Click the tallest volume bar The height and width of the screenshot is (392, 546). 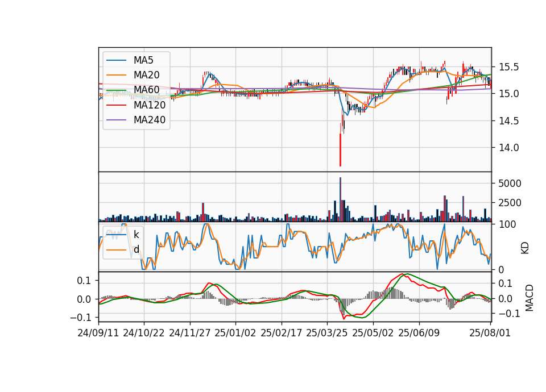[340, 199]
